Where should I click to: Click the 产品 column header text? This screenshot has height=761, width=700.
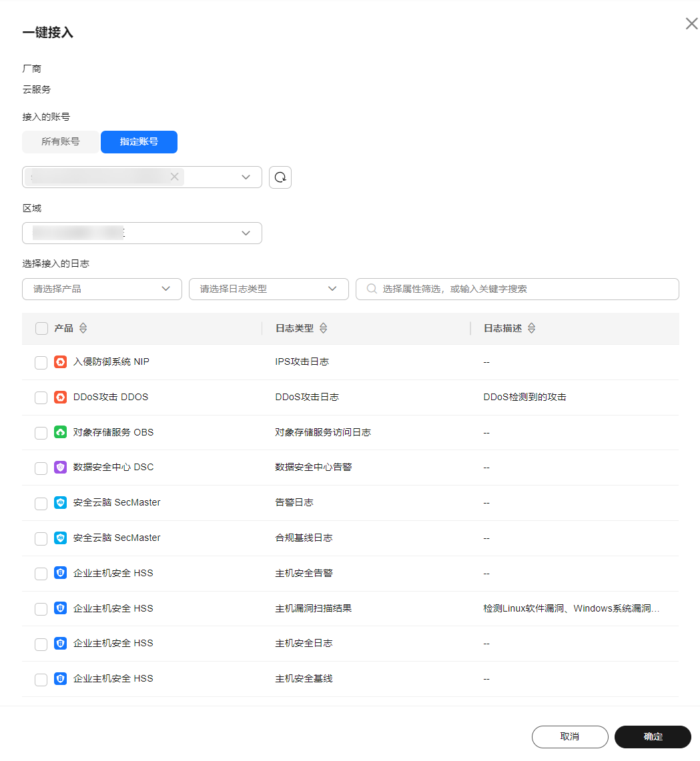[63, 328]
